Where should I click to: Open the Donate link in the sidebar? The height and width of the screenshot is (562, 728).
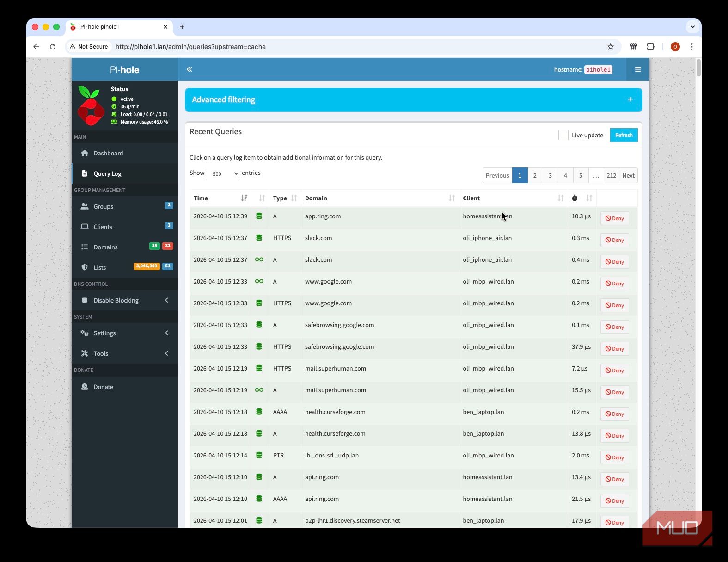point(124,387)
